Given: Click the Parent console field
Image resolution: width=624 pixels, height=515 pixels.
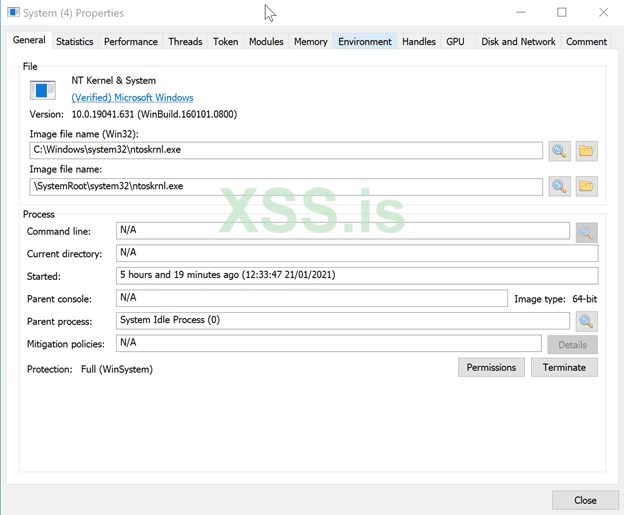Looking at the screenshot, I should (x=312, y=298).
